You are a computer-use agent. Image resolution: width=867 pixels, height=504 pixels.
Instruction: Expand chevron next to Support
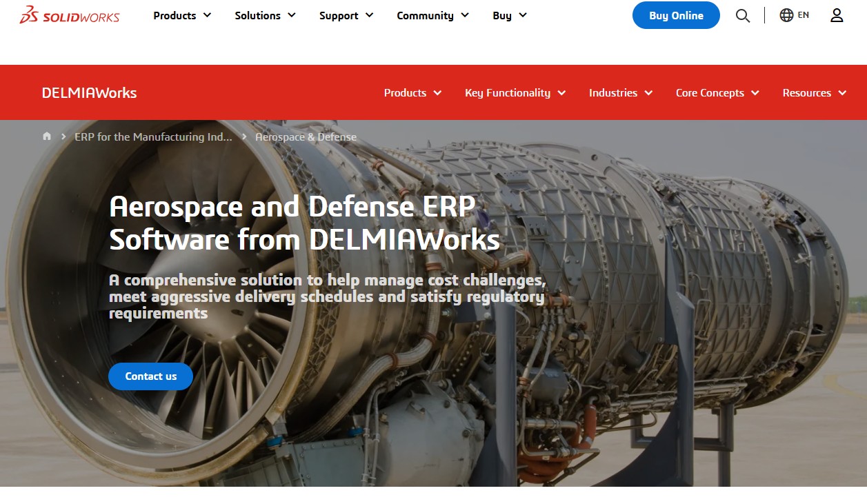click(x=369, y=15)
